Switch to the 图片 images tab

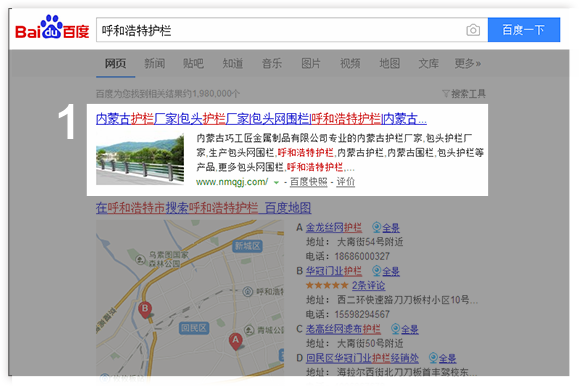click(311, 64)
